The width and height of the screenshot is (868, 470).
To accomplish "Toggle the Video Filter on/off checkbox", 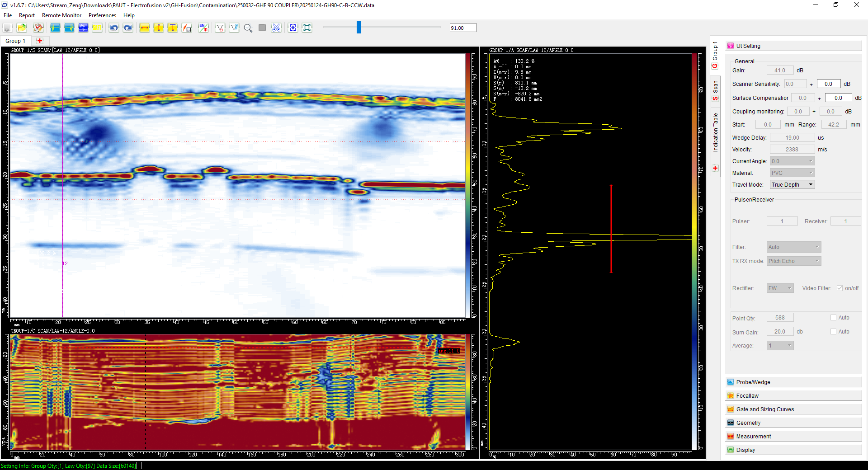I will [x=840, y=288].
